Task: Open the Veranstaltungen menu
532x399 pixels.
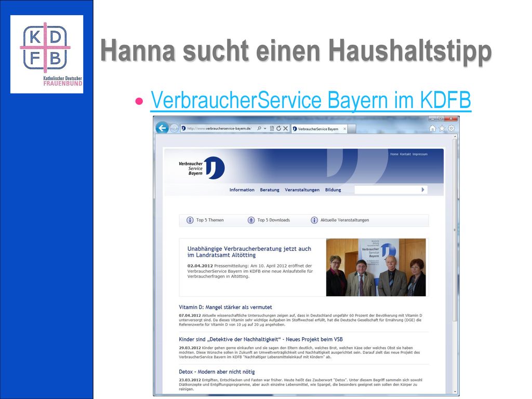Action: 302,190
